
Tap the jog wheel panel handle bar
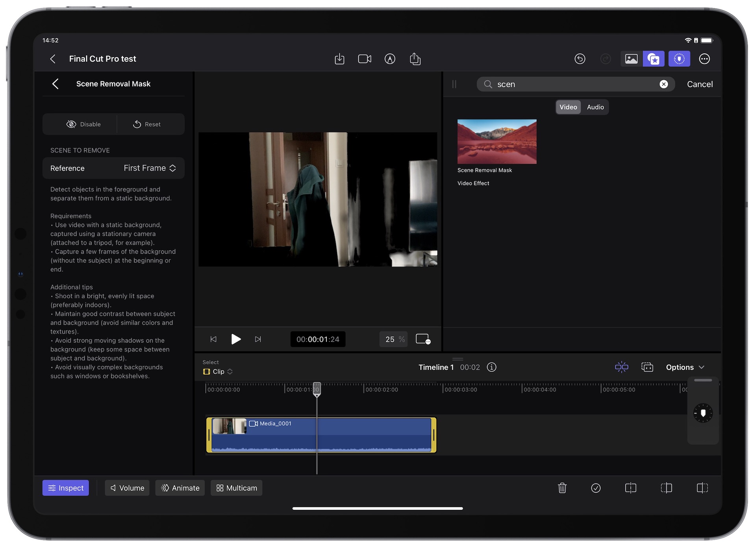click(x=703, y=380)
